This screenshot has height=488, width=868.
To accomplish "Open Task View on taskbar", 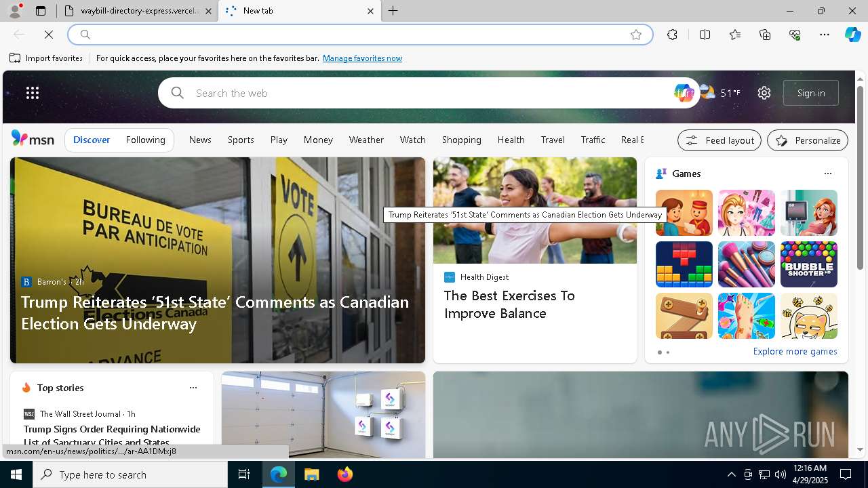I will pos(244,474).
